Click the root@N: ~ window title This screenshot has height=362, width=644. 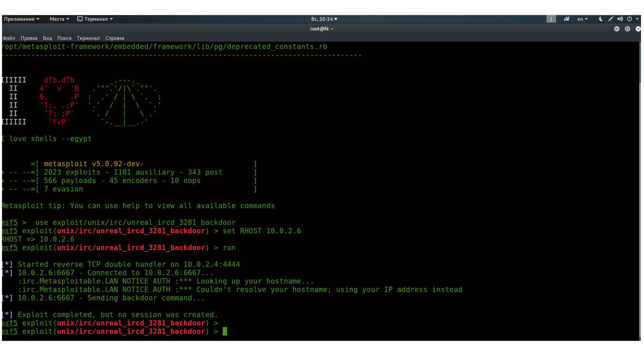322,29
